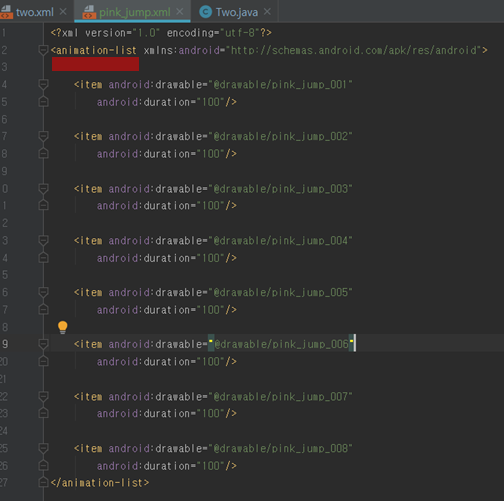The width and height of the screenshot is (504, 501).
Task: Click the text @drawable/pink_jump_005
Action: pyautogui.click(x=280, y=293)
